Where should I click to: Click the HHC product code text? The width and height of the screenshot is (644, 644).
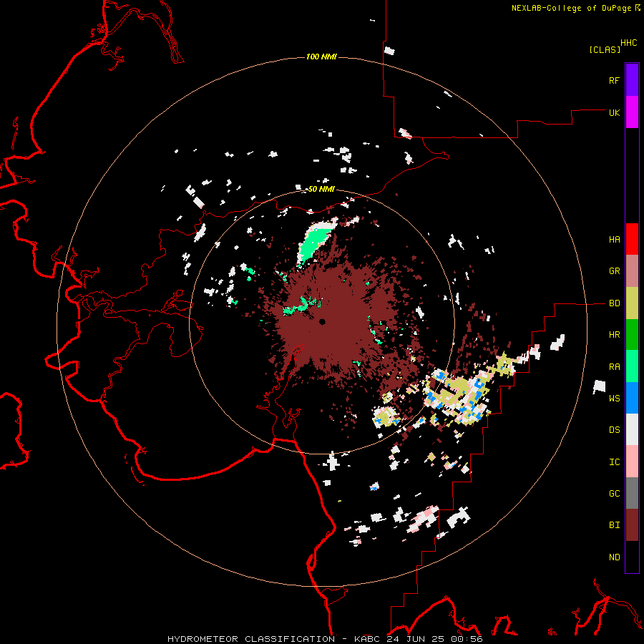629,43
